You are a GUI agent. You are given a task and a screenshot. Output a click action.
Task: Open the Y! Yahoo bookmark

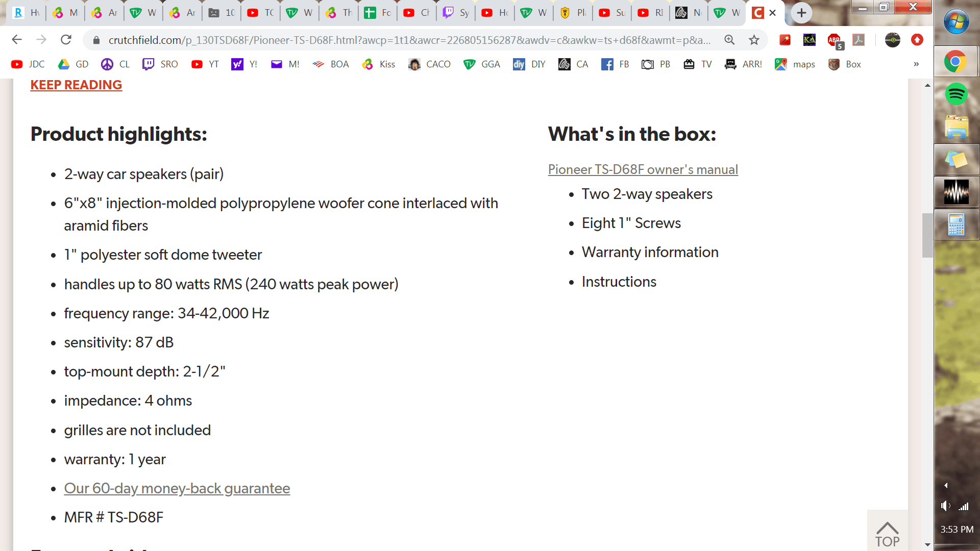click(244, 64)
